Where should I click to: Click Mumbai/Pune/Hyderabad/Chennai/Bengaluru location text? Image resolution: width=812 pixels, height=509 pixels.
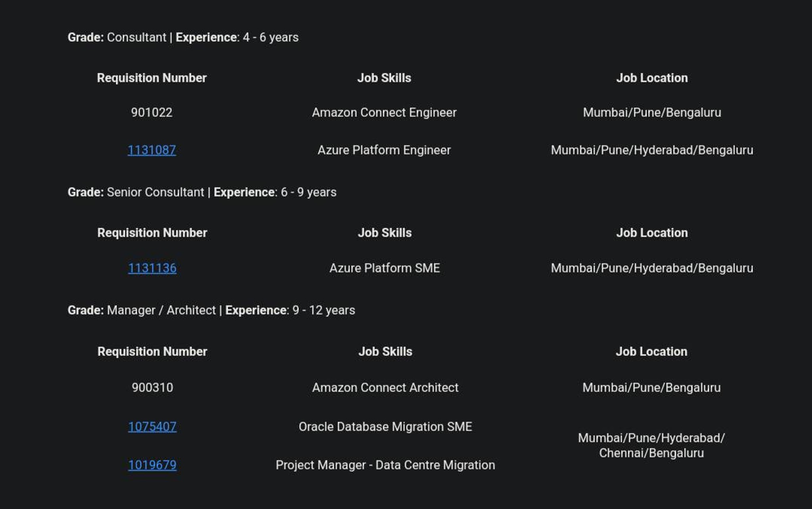pyautogui.click(x=651, y=446)
